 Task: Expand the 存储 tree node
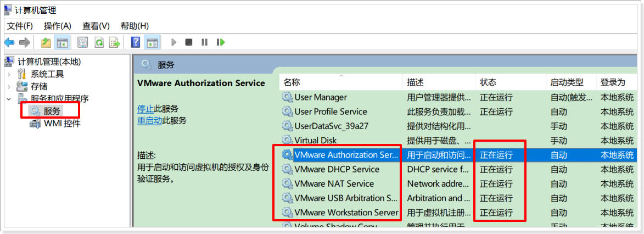click(9, 86)
